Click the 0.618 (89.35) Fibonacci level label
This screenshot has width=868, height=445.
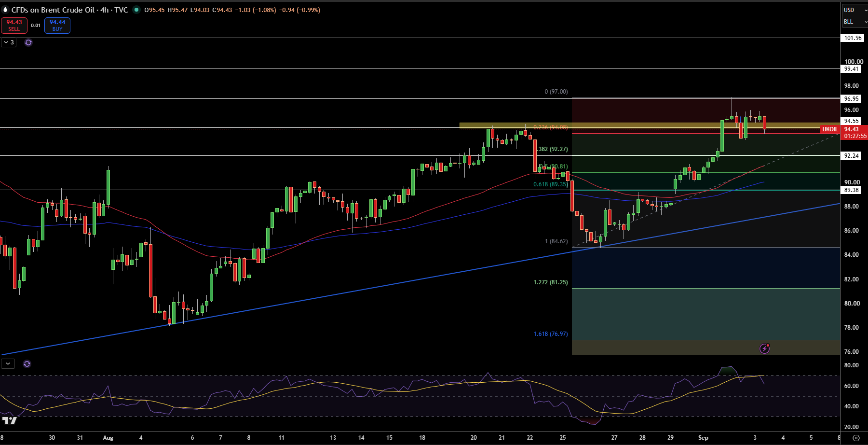551,184
